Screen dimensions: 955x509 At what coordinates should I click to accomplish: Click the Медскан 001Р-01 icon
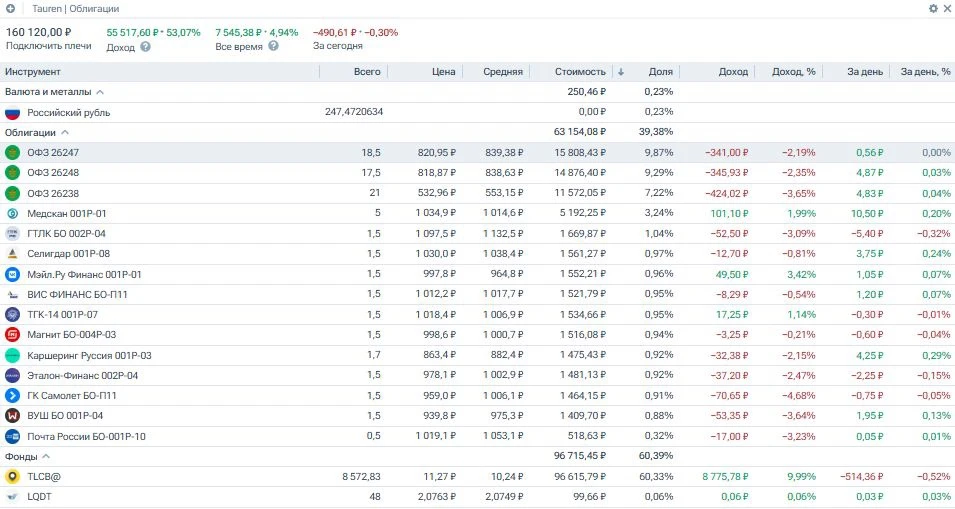(x=12, y=214)
